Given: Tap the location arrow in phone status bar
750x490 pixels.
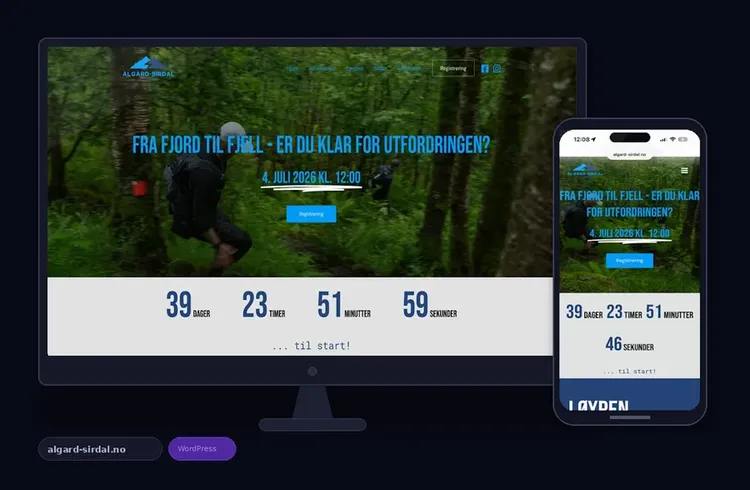Looking at the screenshot, I should (594, 139).
